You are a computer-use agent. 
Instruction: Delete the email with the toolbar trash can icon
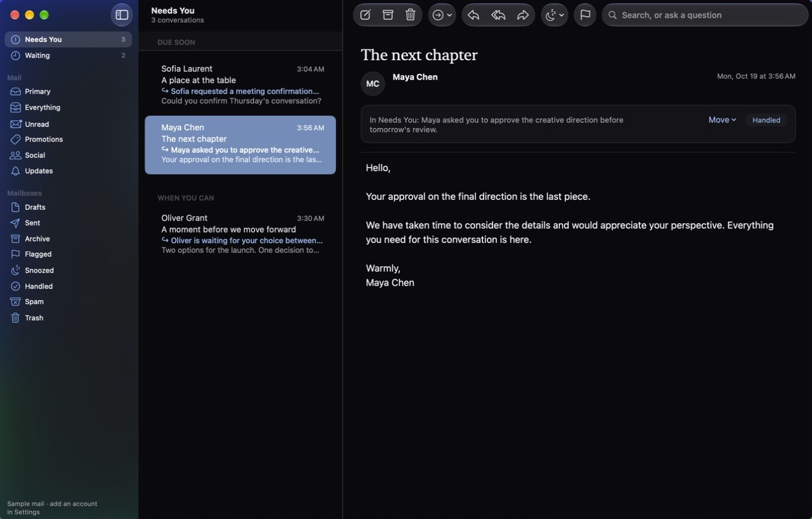pos(411,15)
